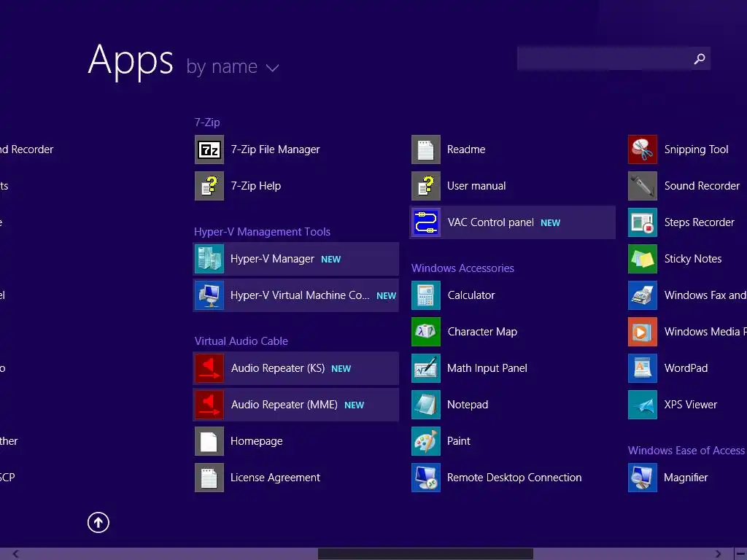Click the 'License Agreement' label
747x560 pixels.
point(275,478)
